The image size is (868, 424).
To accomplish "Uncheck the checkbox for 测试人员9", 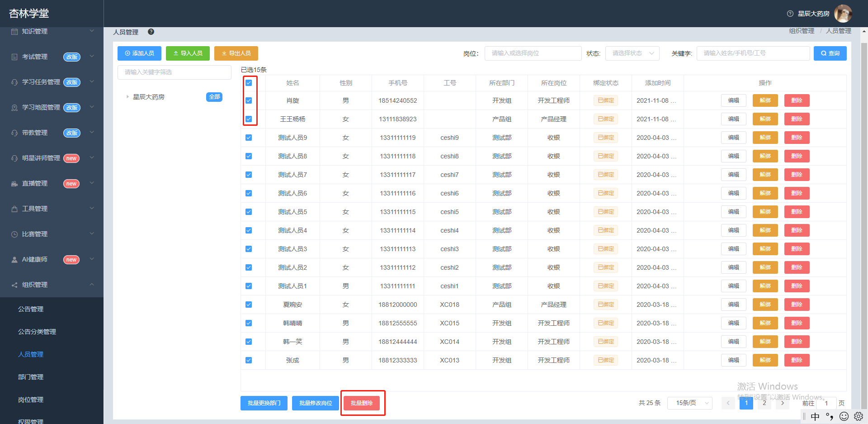I will [x=249, y=138].
